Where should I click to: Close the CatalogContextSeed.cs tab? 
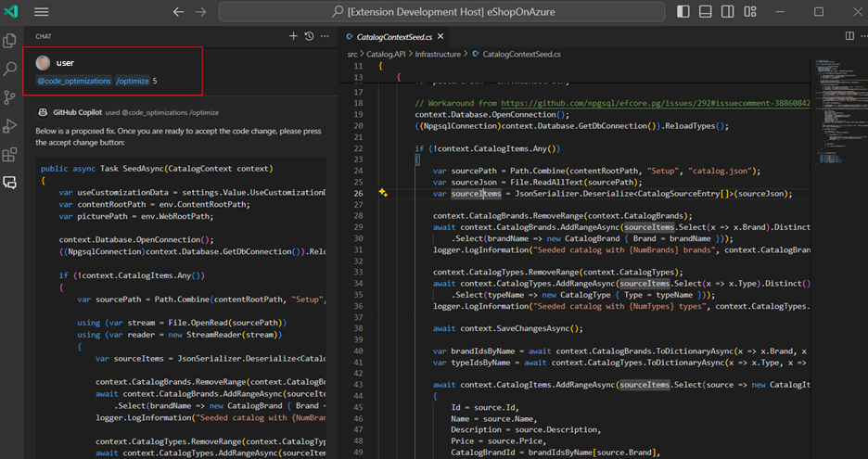442,37
